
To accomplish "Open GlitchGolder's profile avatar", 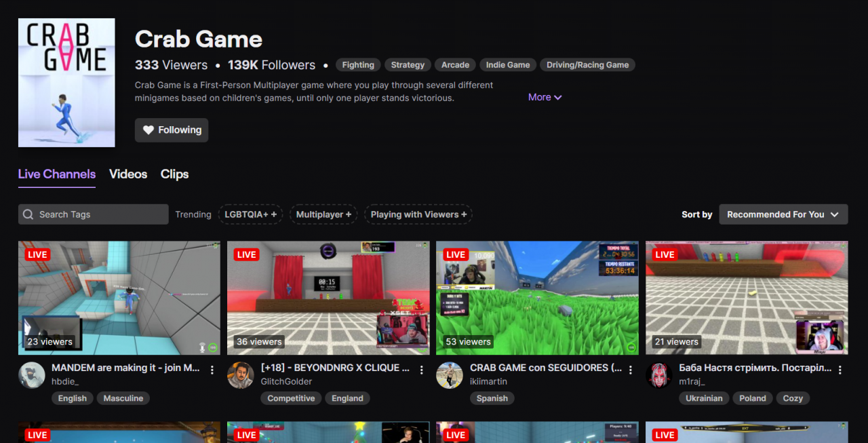I will (241, 375).
